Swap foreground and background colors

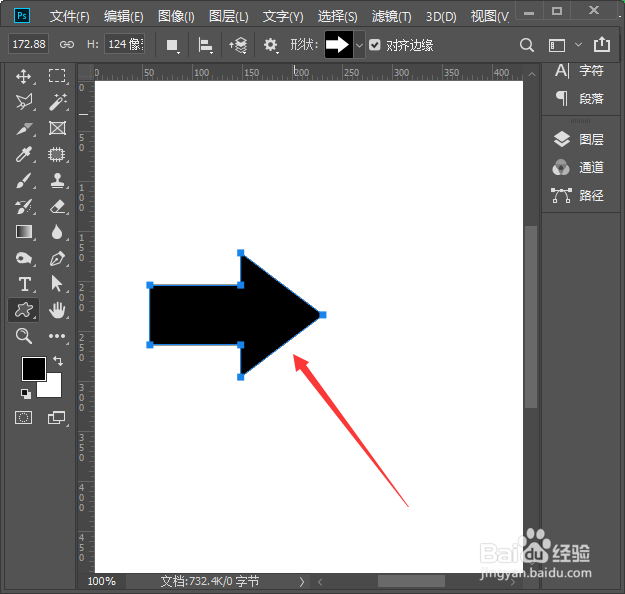pos(58,361)
